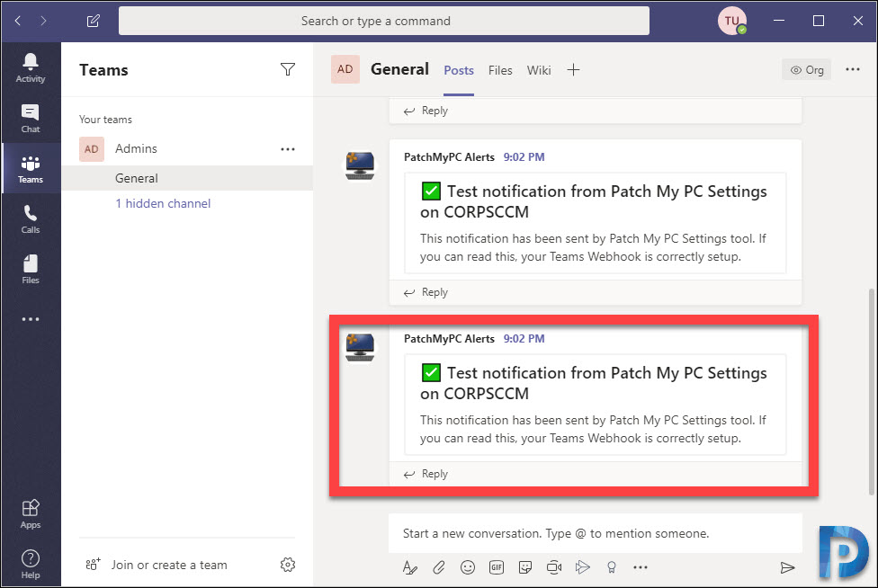
Task: Send the message with arrow icon
Action: click(787, 567)
